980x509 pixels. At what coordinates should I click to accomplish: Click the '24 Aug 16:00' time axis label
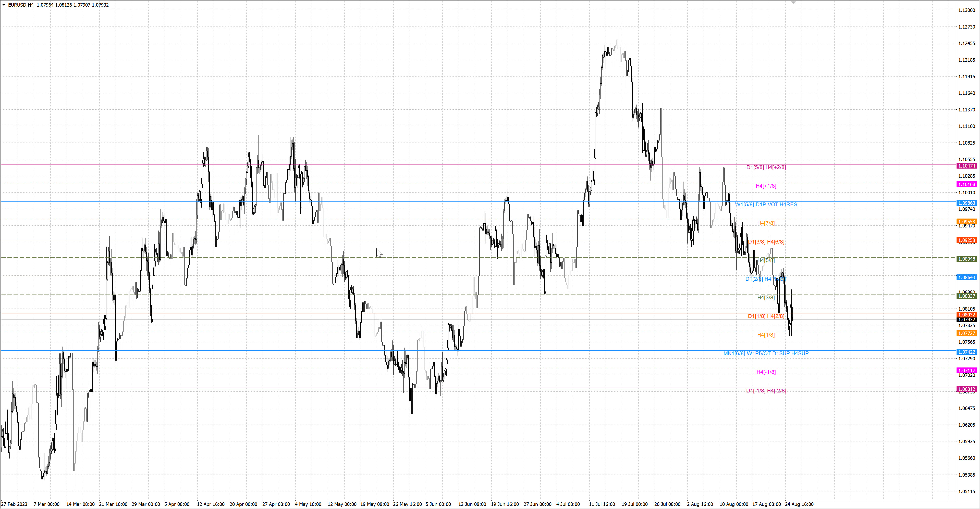799,504
